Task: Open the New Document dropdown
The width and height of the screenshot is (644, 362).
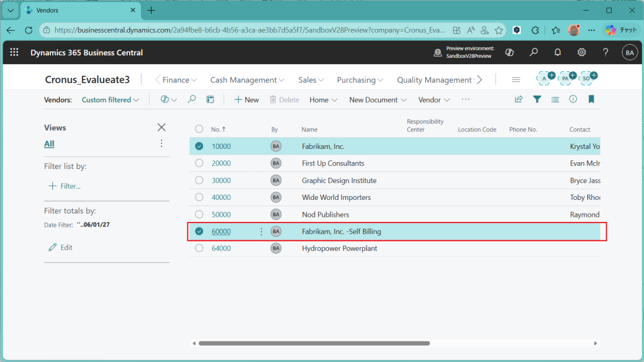Action: 377,100
